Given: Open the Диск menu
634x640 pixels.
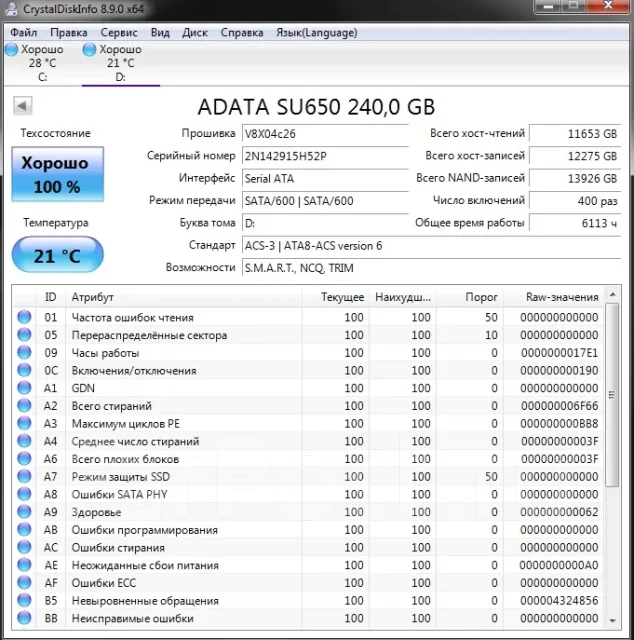Looking at the screenshot, I should coord(195,33).
